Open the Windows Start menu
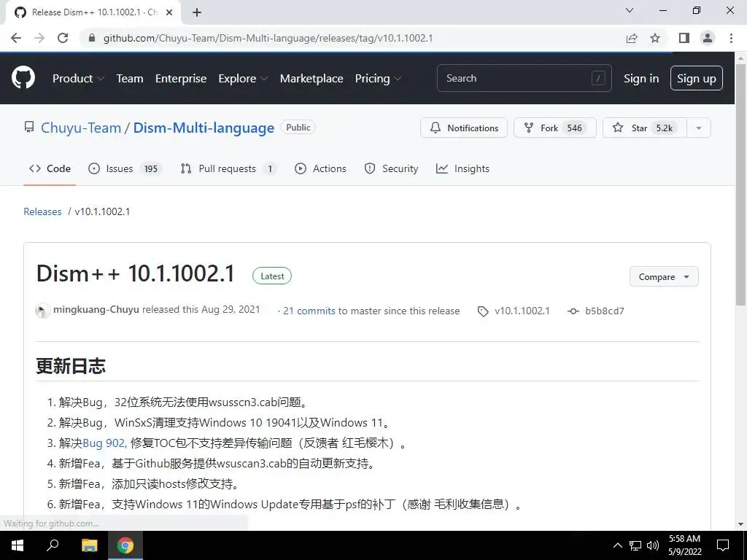The width and height of the screenshot is (747, 560). coord(18,545)
